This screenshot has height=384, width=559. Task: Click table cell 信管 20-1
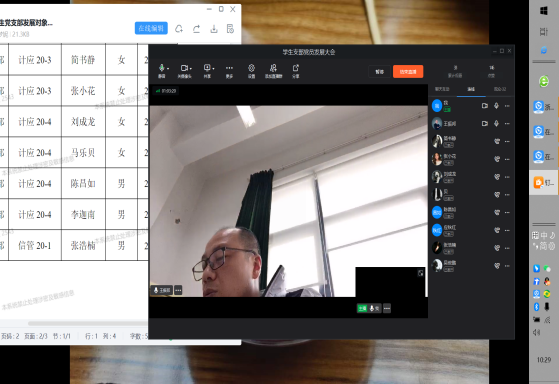click(35, 245)
